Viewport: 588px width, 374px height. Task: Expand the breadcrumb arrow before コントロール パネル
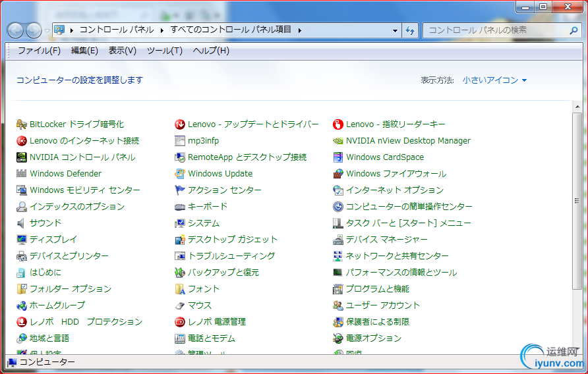pos(71,30)
